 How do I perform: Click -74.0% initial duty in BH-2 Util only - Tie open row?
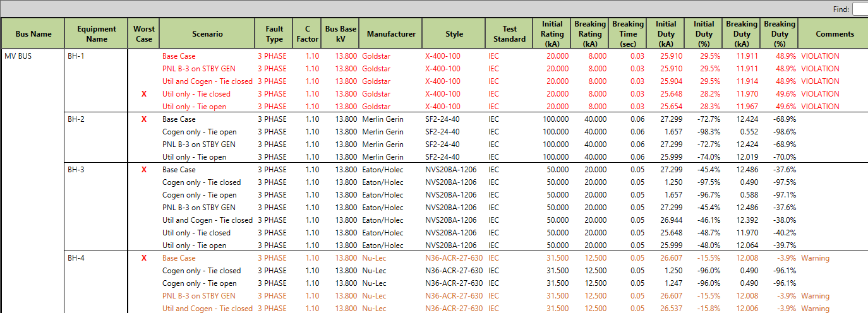pyautogui.click(x=708, y=157)
